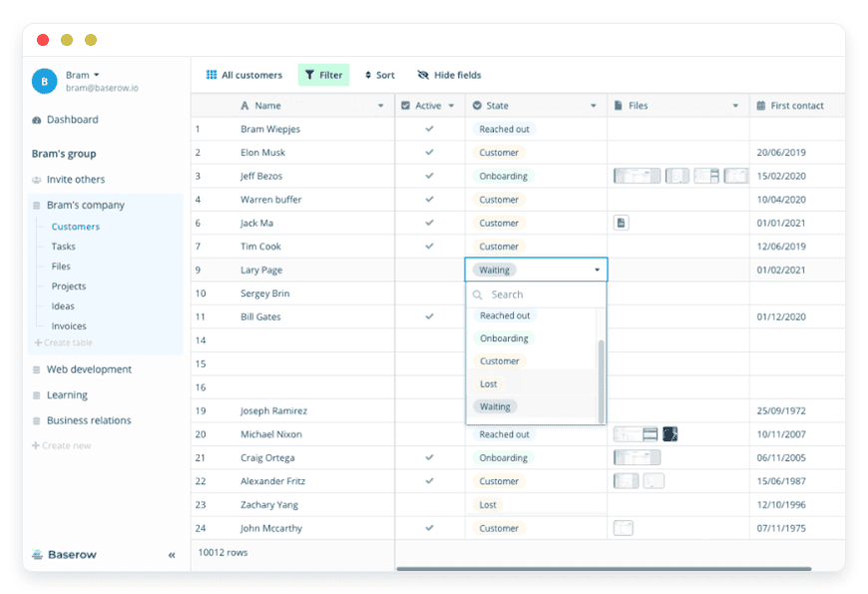Toggle Active for John Mccarthy

click(429, 528)
